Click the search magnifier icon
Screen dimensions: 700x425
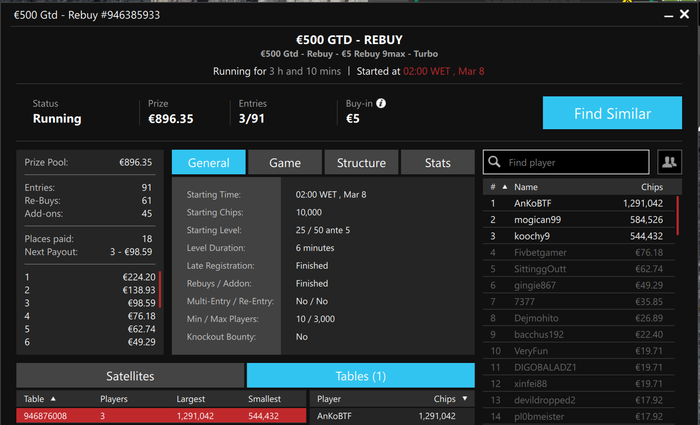pyautogui.click(x=494, y=162)
